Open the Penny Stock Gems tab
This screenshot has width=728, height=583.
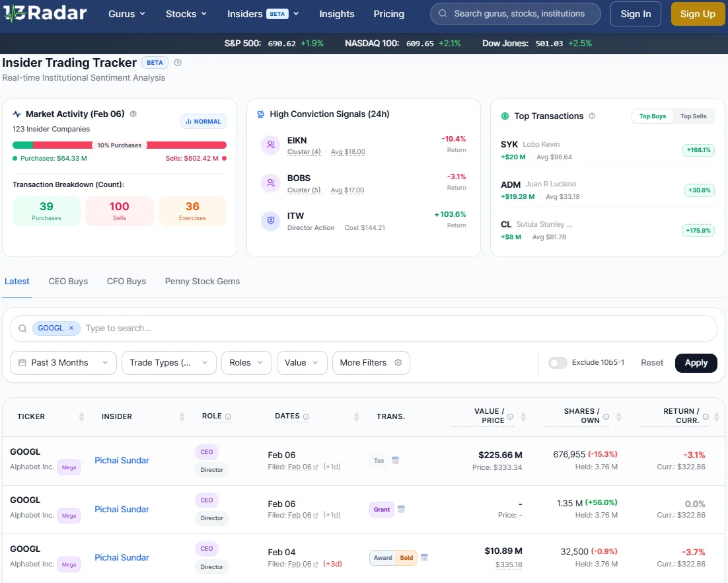tap(202, 281)
